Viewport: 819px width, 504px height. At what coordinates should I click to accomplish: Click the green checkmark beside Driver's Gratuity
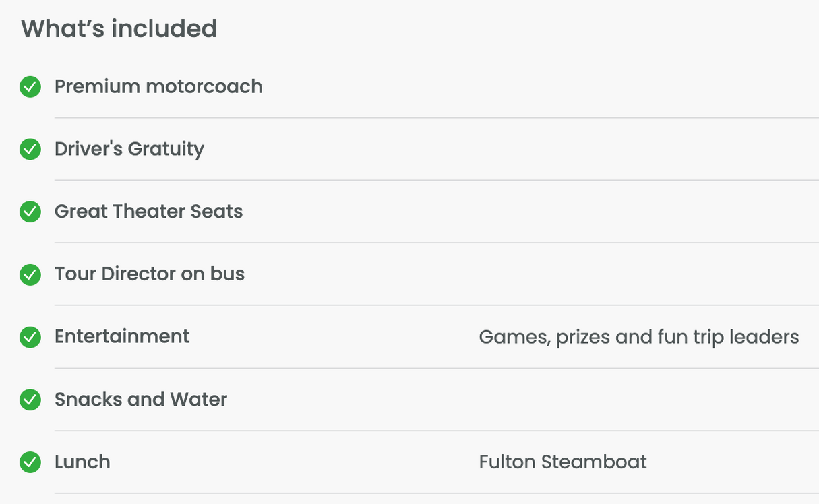30,150
